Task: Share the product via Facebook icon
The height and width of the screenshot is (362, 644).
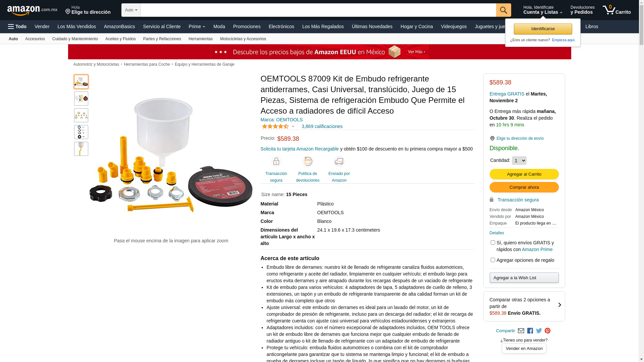Action: pos(530,331)
